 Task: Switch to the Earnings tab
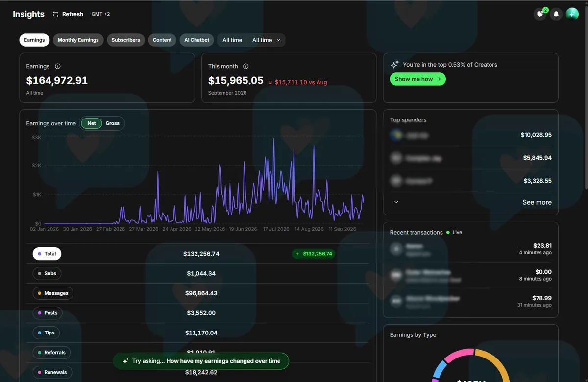tap(34, 40)
